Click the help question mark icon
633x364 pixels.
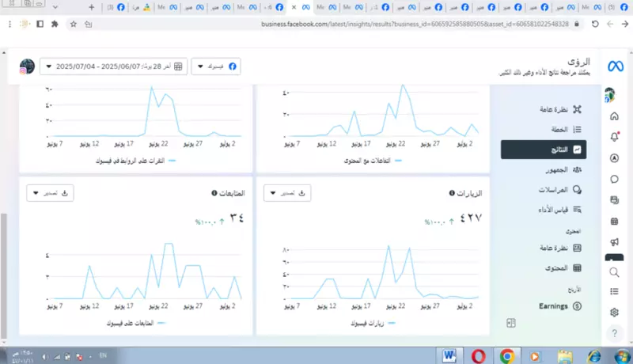point(614,333)
